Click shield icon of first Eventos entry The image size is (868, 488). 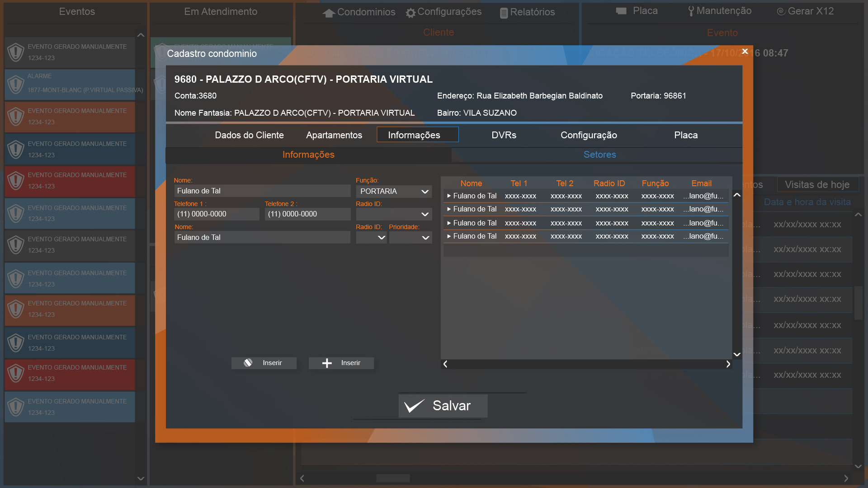tap(16, 52)
